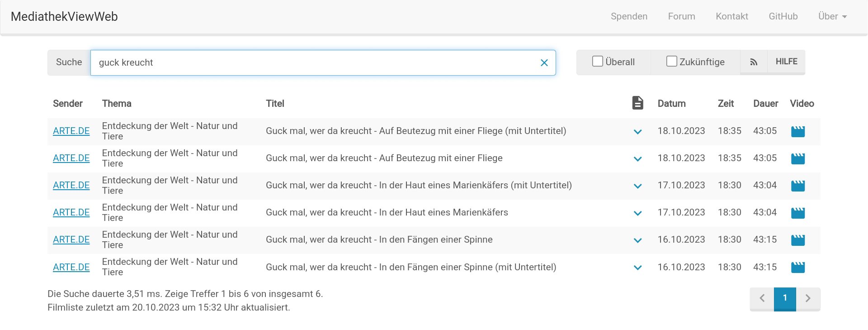Open the Forum menu item

pos(681,16)
